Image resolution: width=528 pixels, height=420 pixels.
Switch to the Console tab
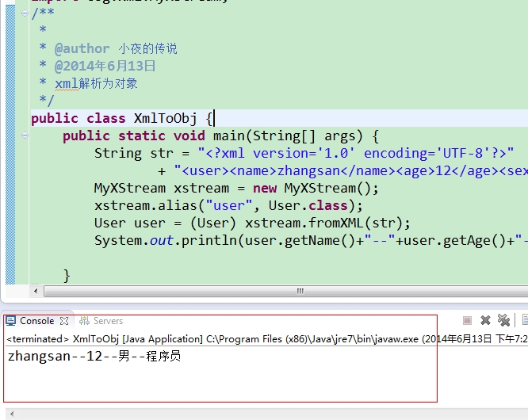(x=36, y=321)
